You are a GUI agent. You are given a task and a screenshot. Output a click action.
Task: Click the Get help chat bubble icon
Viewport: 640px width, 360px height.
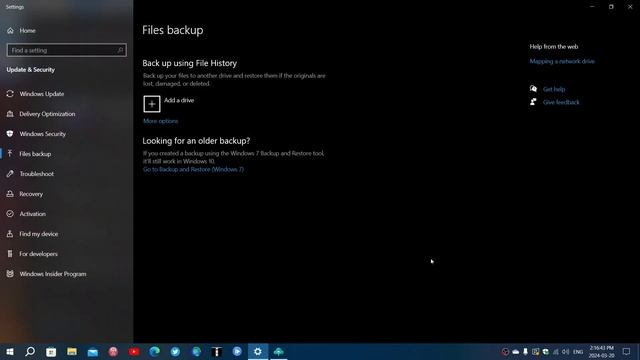(533, 89)
